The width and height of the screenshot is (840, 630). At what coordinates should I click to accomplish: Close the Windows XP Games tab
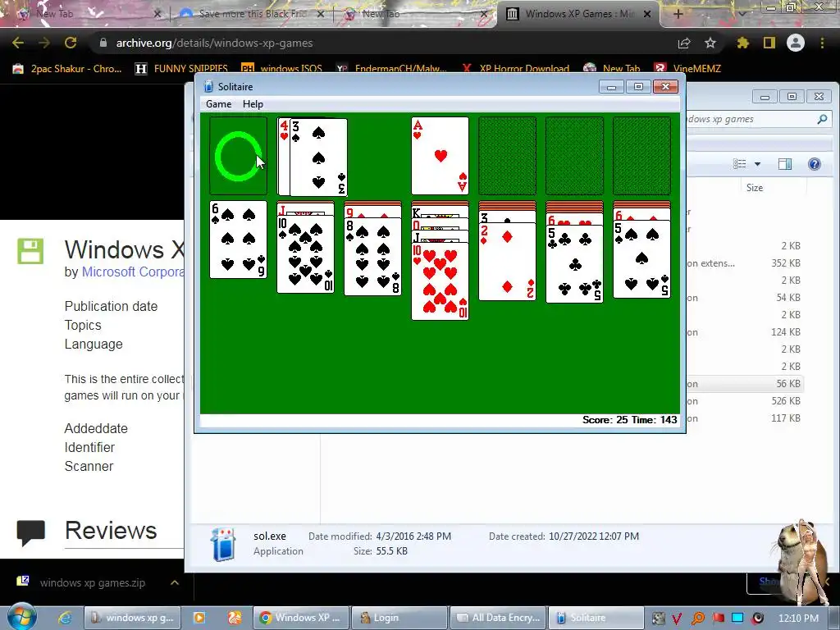pyautogui.click(x=647, y=14)
